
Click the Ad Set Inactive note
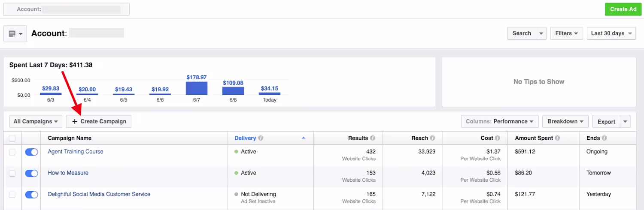point(258,201)
